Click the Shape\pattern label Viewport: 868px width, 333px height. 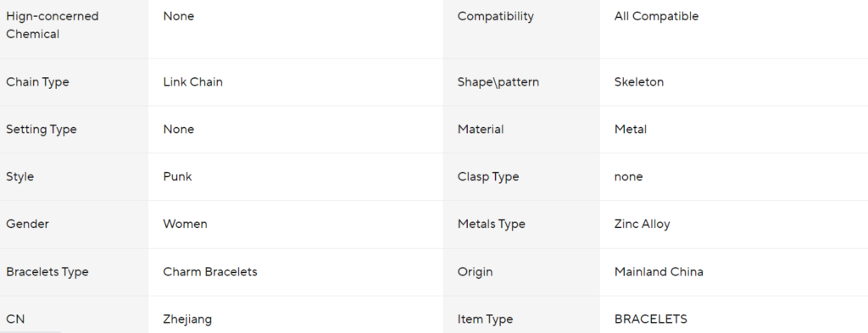coord(498,82)
